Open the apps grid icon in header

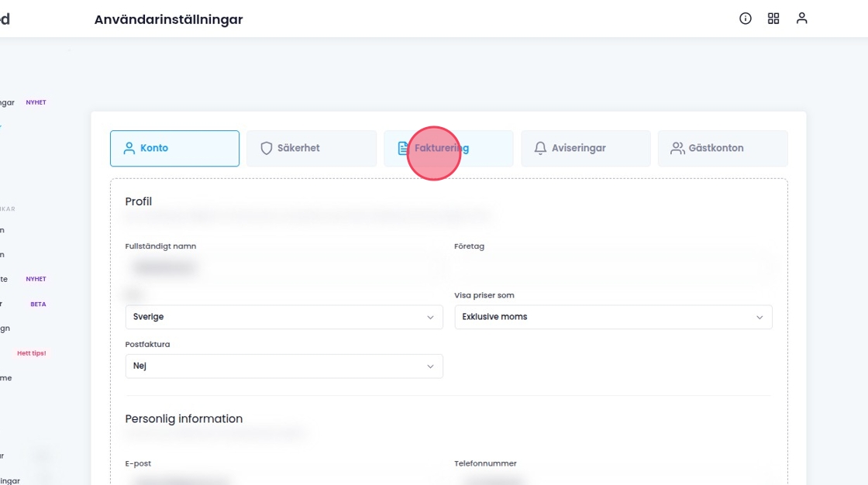click(x=773, y=19)
